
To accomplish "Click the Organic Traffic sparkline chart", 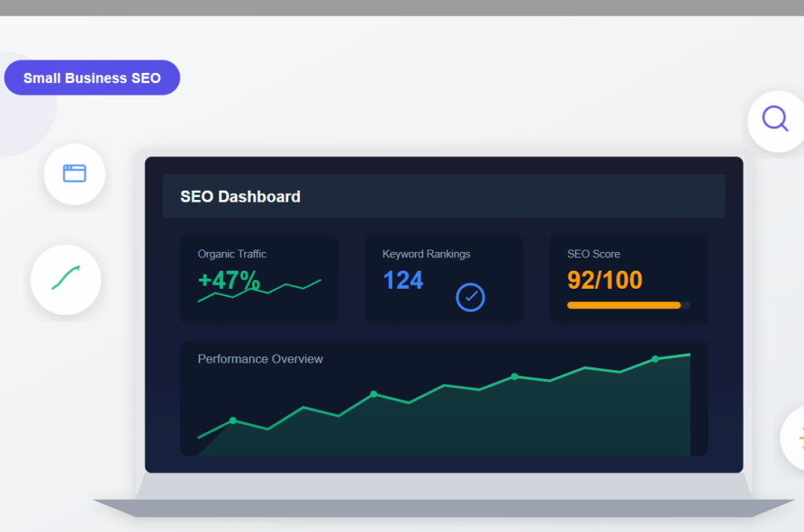I will pos(259,290).
